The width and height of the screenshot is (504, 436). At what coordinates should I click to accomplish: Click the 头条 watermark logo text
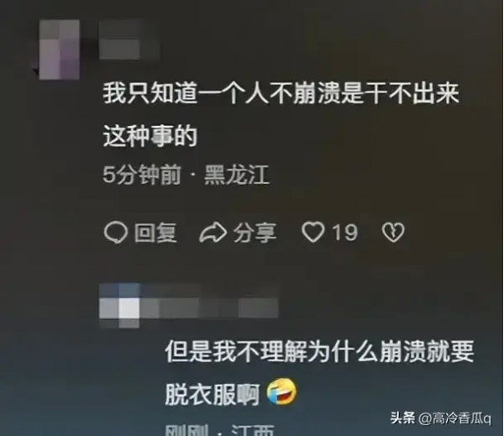click(402, 418)
